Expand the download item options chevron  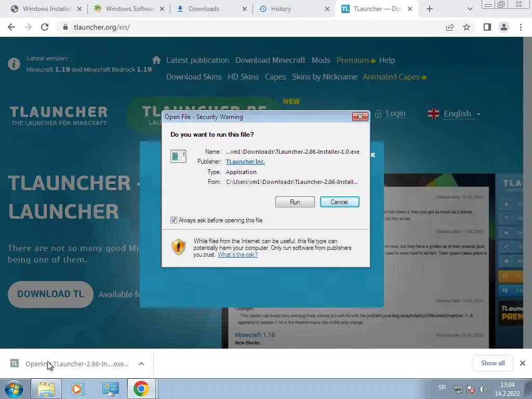(x=141, y=364)
